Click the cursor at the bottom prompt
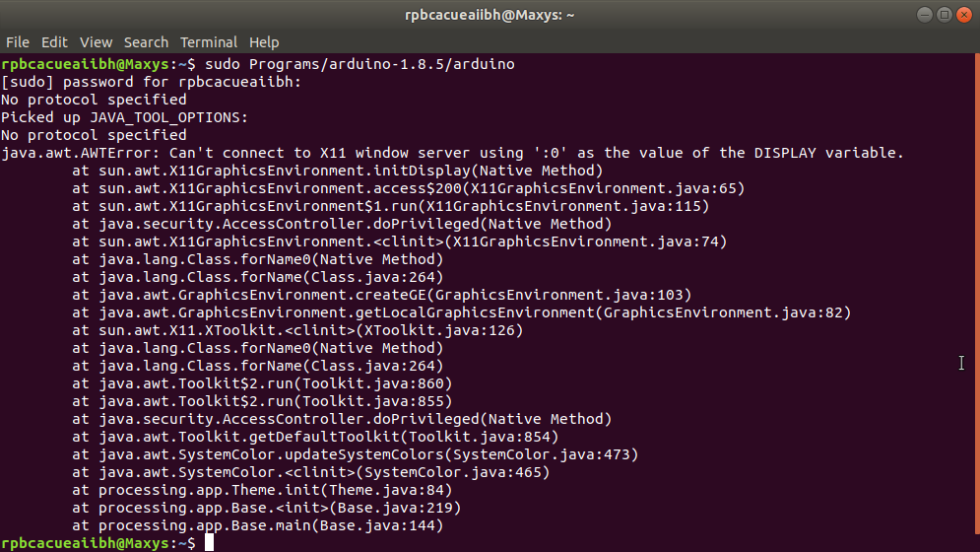The image size is (980, 552). 209,543
